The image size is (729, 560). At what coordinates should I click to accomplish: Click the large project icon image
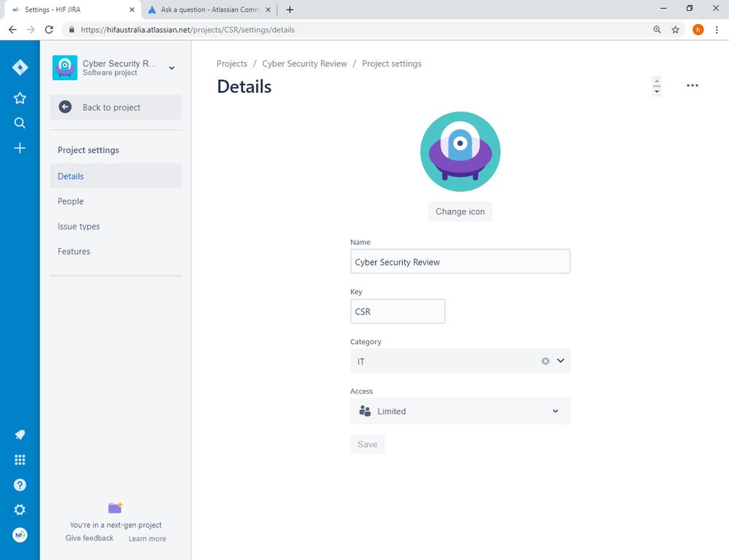(x=460, y=152)
